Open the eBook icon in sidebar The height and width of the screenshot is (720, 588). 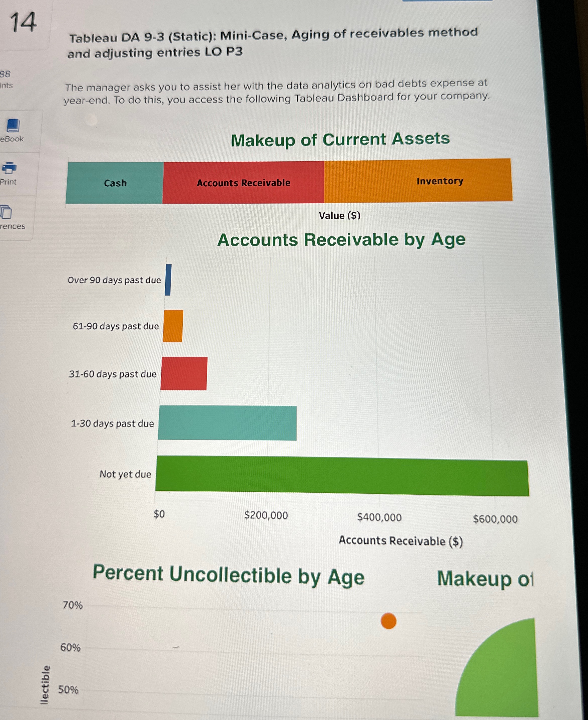13,125
